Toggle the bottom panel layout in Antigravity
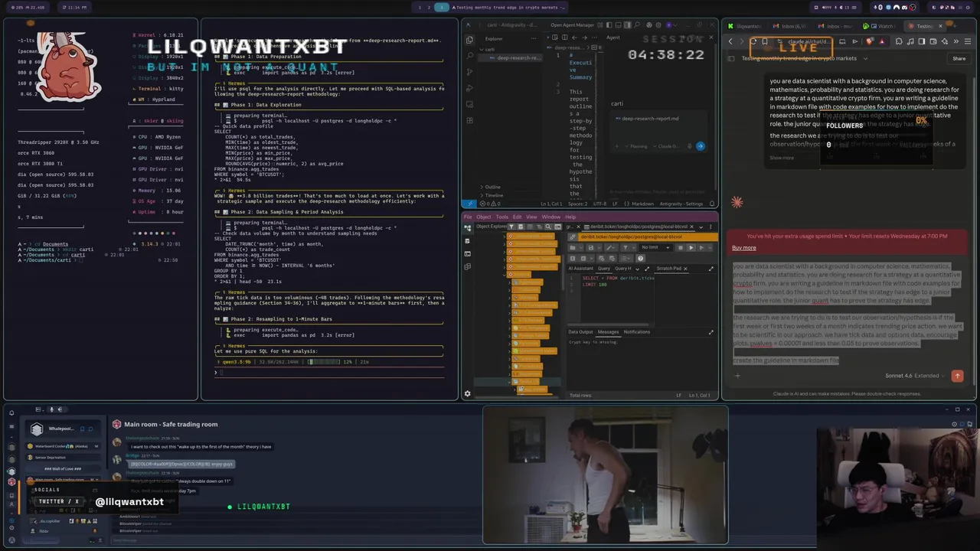Screen dimensions: 980x551 coord(618,25)
